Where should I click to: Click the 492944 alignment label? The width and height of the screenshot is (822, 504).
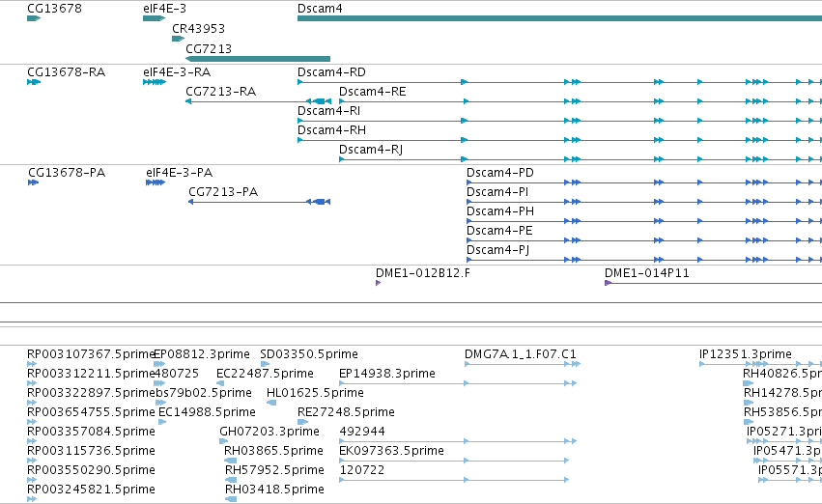[362, 432]
